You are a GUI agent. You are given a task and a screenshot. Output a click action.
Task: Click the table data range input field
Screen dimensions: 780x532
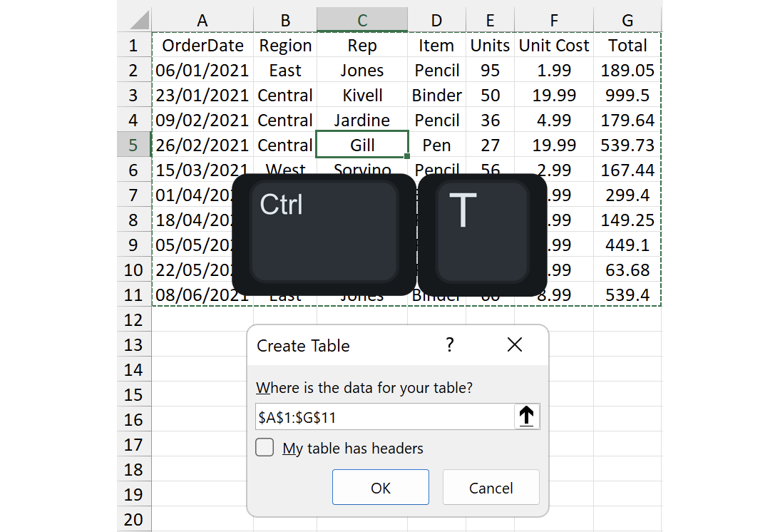[384, 417]
